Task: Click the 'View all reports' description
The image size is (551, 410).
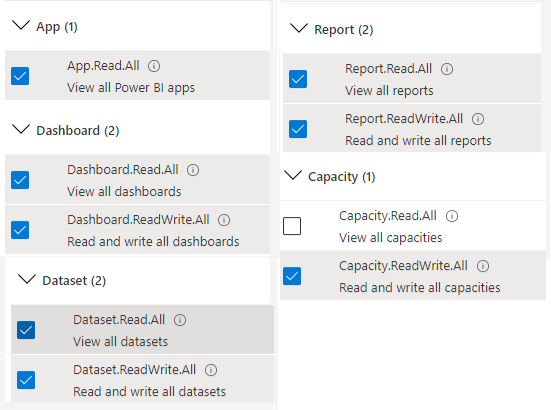Action: pyautogui.click(x=389, y=91)
